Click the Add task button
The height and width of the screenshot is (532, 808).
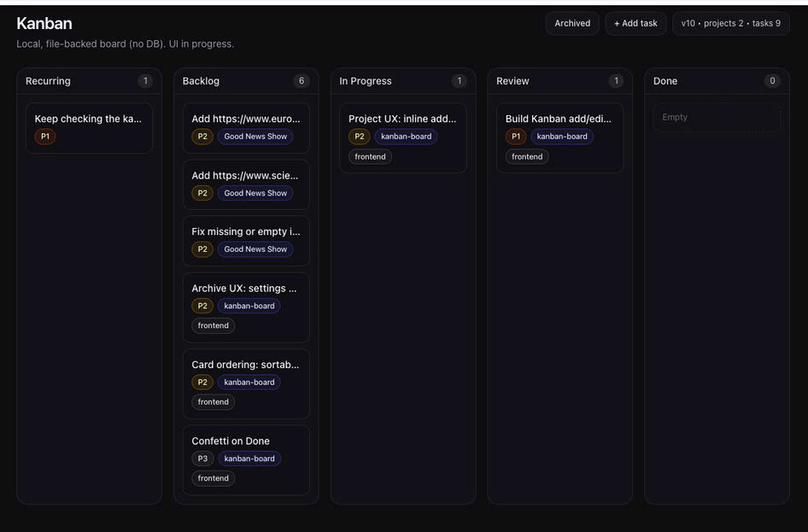635,24
